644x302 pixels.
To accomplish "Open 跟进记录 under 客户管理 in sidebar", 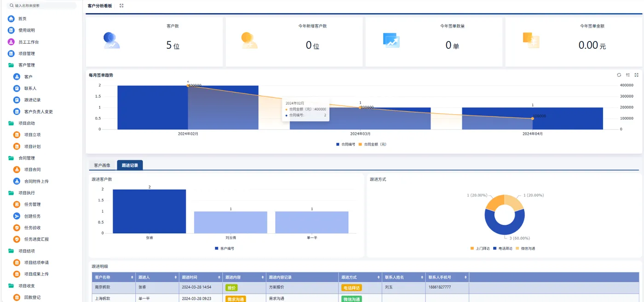I will click(32, 100).
